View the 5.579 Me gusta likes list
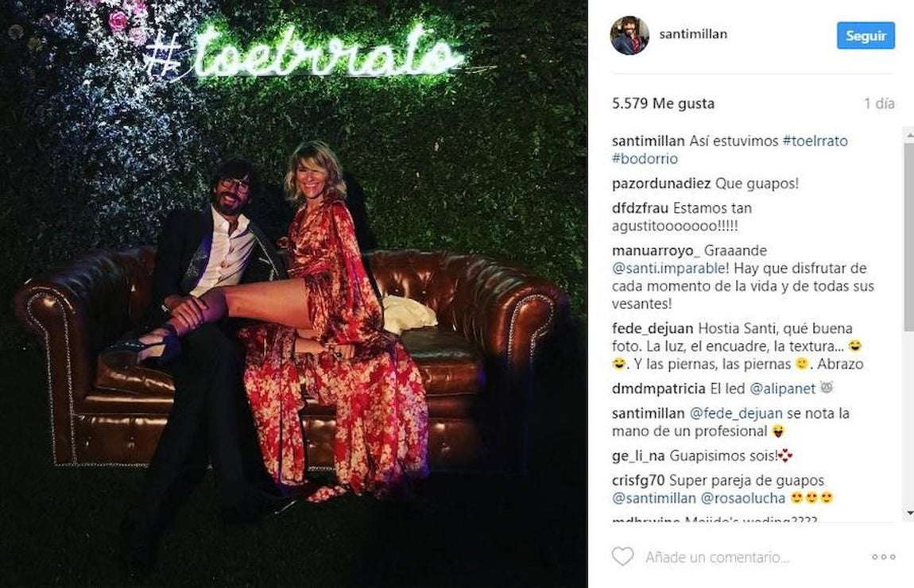The image size is (914, 588). pyautogui.click(x=663, y=103)
